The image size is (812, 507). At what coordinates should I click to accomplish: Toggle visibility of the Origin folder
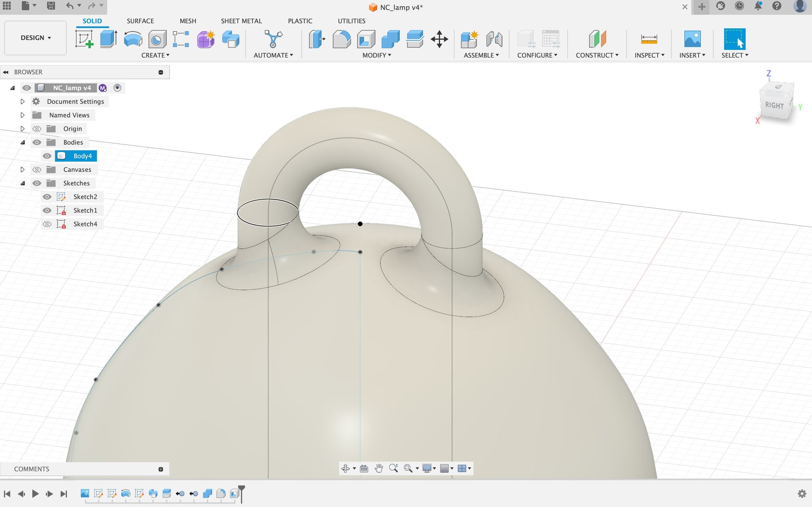(37, 129)
